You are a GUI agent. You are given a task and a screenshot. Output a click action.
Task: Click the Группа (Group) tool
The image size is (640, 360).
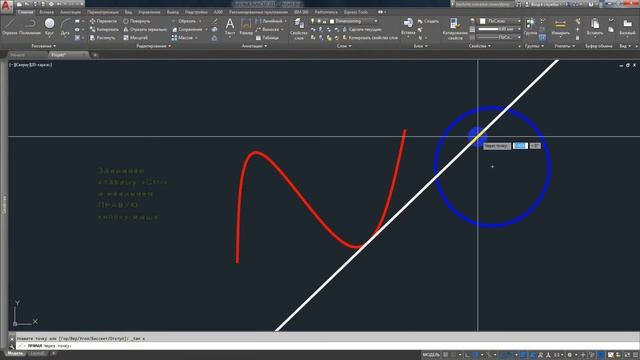(530, 27)
